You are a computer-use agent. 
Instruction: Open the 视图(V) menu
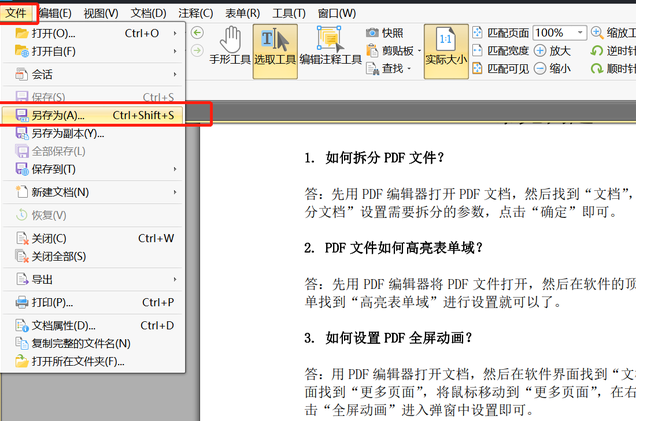[101, 13]
